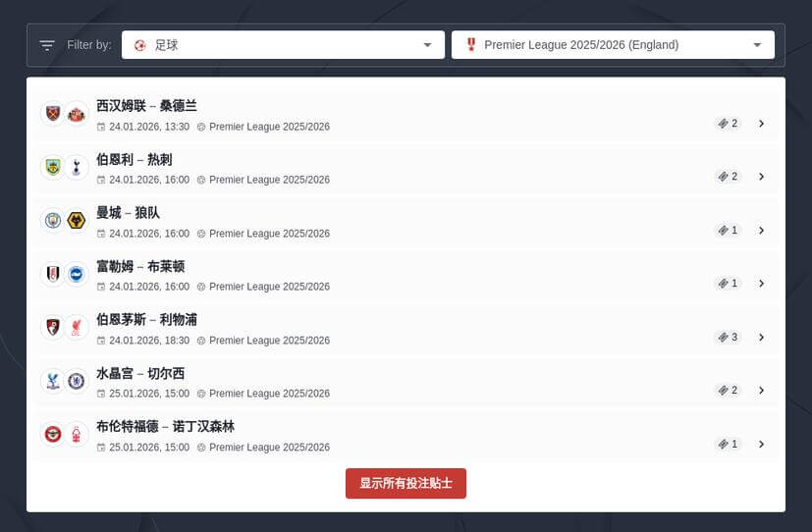The width and height of the screenshot is (812, 532).
Task: Open match title 伯恩利 – 热刺
Action: (x=135, y=159)
